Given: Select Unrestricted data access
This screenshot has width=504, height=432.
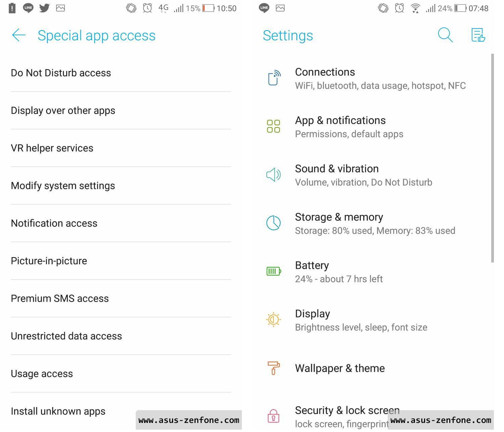Looking at the screenshot, I should [121, 336].
